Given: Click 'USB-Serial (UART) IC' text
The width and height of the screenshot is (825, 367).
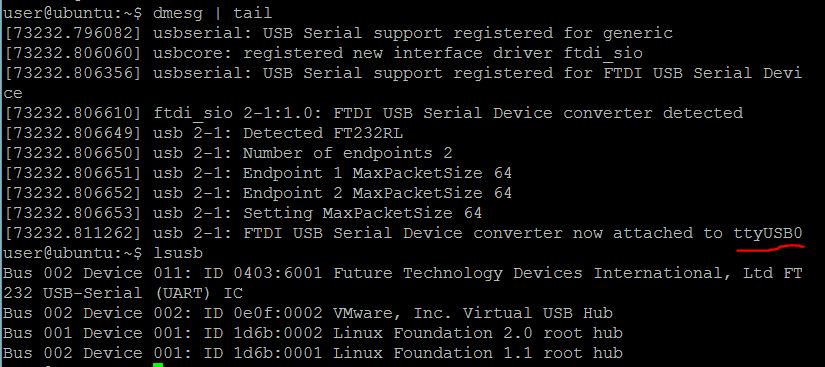Looking at the screenshot, I should click(x=143, y=293).
